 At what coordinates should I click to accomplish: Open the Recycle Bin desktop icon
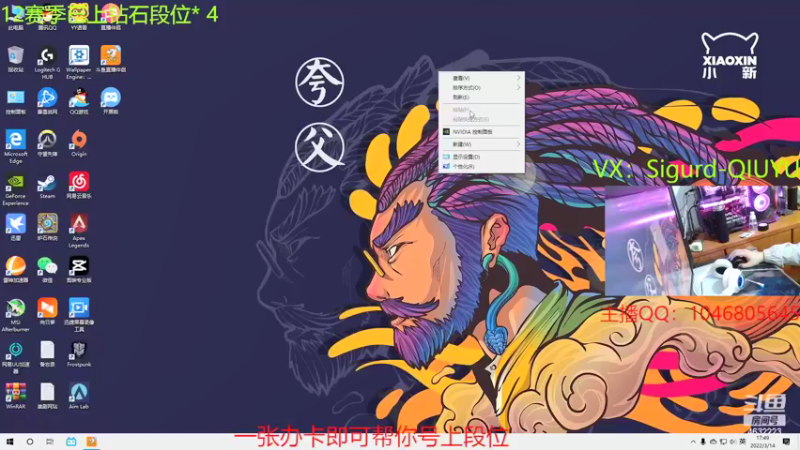pyautogui.click(x=15, y=59)
